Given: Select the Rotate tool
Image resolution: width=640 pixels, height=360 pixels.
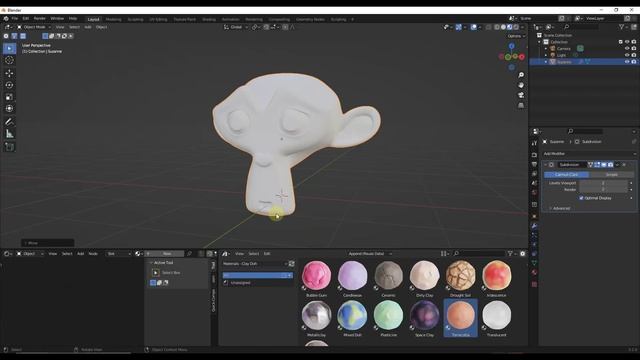Looking at the screenshot, I should (x=9, y=85).
